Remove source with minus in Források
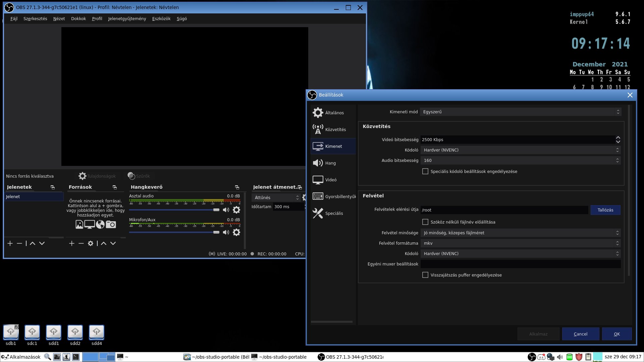Viewport: 644px width, 362px height. tap(81, 243)
